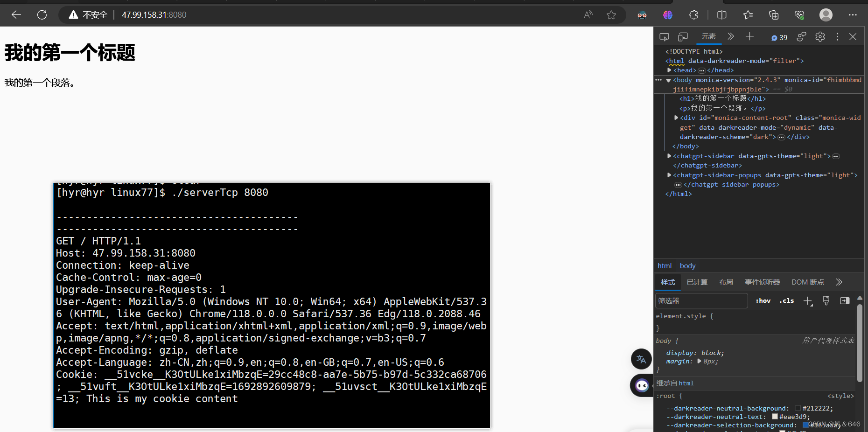Open DevTools settings gear
This screenshot has width=868, height=432.
[820, 37]
